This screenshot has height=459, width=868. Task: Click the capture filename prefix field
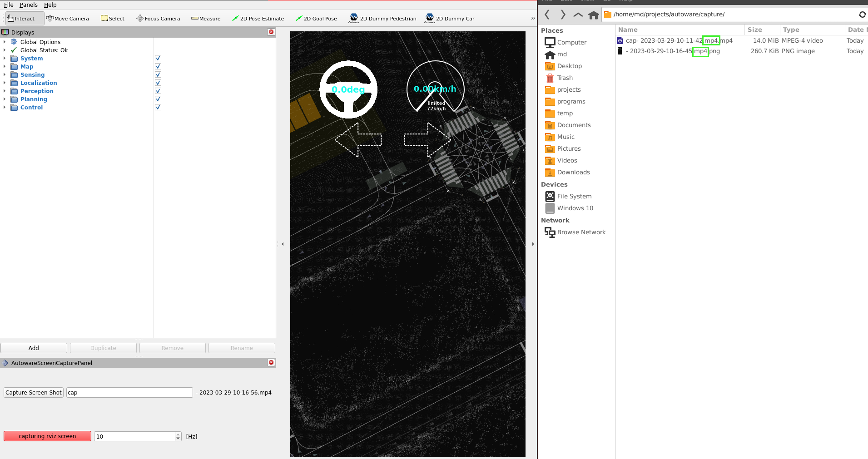tap(129, 392)
